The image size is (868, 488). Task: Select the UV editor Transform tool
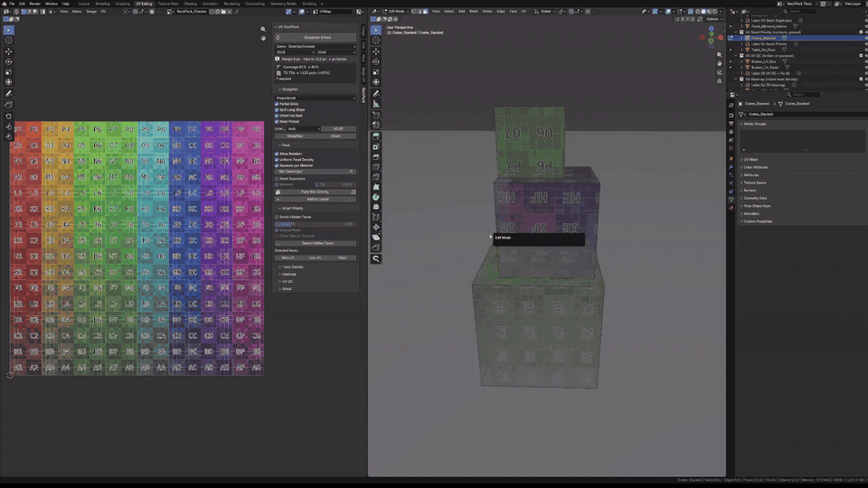click(9, 82)
